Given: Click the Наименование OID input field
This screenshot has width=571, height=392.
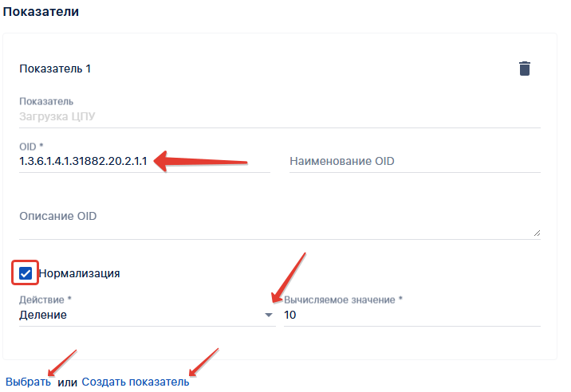Looking at the screenshot, I should click(414, 162).
